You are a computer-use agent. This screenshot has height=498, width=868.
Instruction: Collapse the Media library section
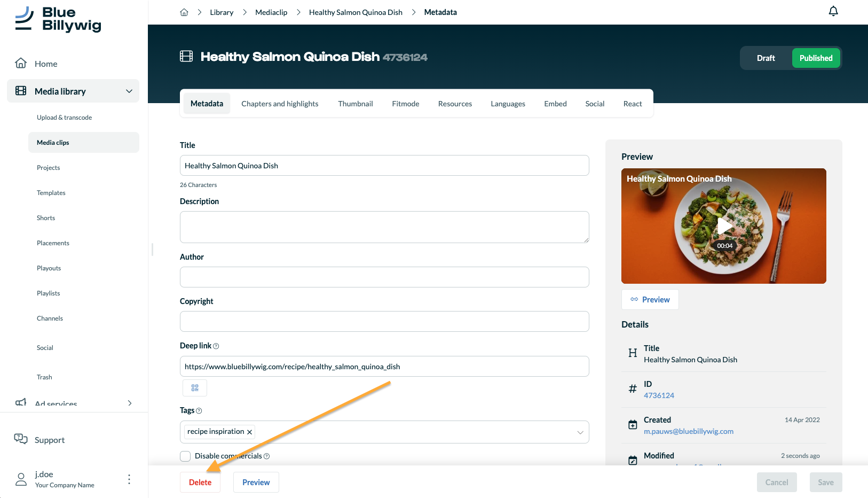(x=129, y=91)
